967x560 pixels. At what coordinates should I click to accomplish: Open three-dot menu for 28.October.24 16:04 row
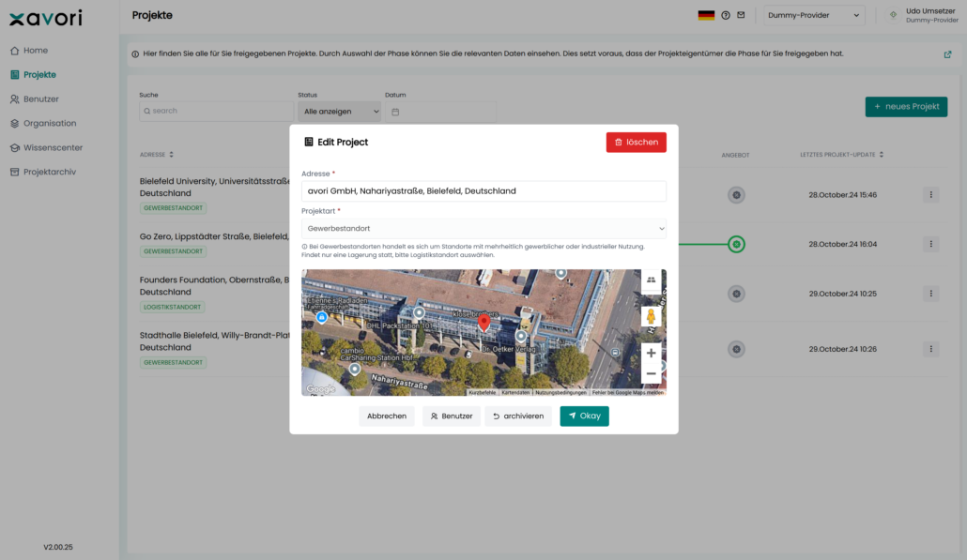931,244
